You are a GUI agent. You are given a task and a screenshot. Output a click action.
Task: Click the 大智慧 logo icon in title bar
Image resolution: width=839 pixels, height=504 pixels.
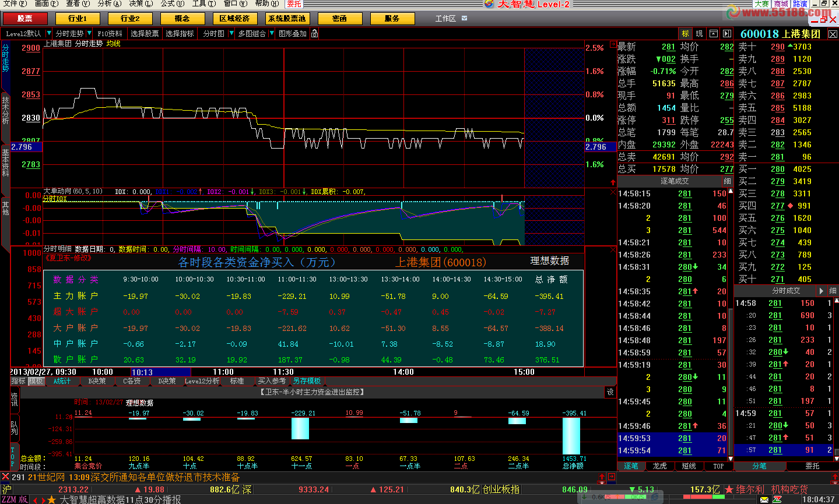489,4
